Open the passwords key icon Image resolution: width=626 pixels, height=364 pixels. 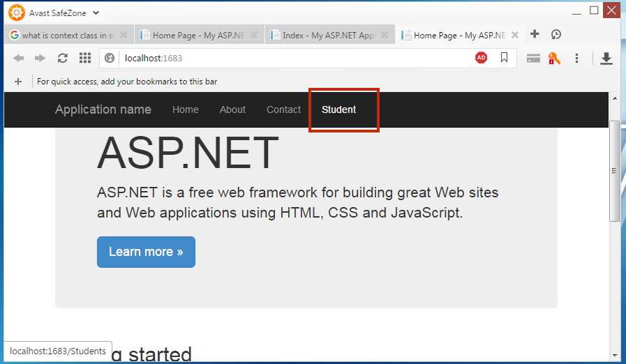click(x=554, y=59)
